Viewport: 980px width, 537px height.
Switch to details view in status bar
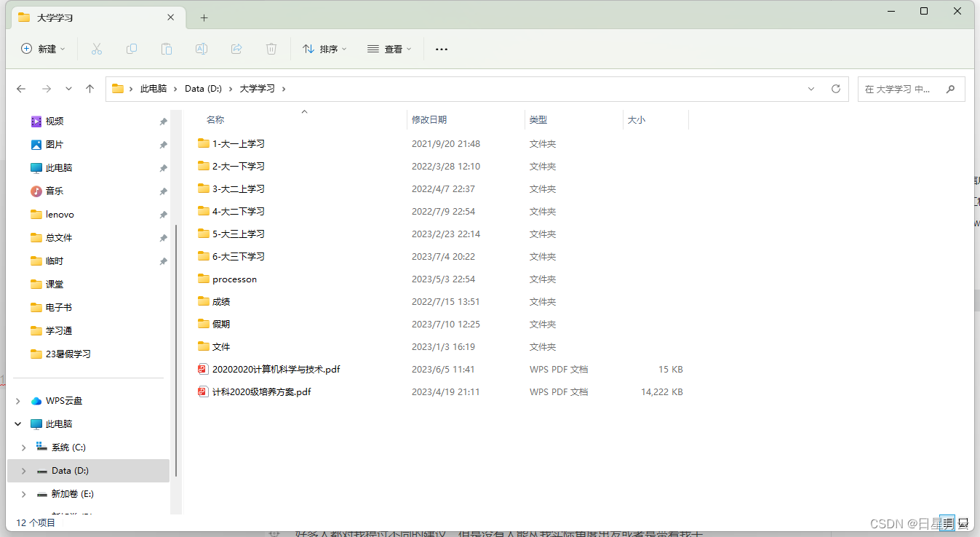click(947, 522)
